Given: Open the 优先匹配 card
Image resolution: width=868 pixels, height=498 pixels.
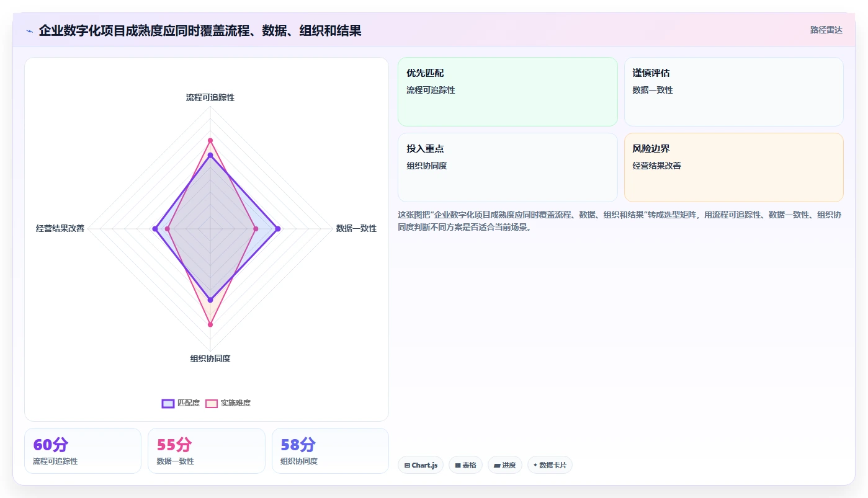Looking at the screenshot, I should pyautogui.click(x=508, y=92).
